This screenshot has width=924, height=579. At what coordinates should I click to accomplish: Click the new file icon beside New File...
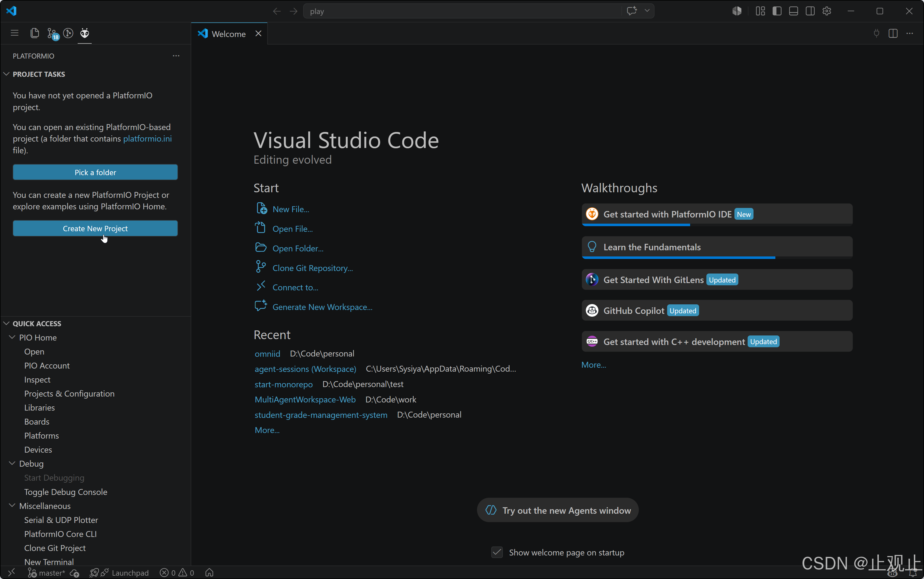point(261,209)
